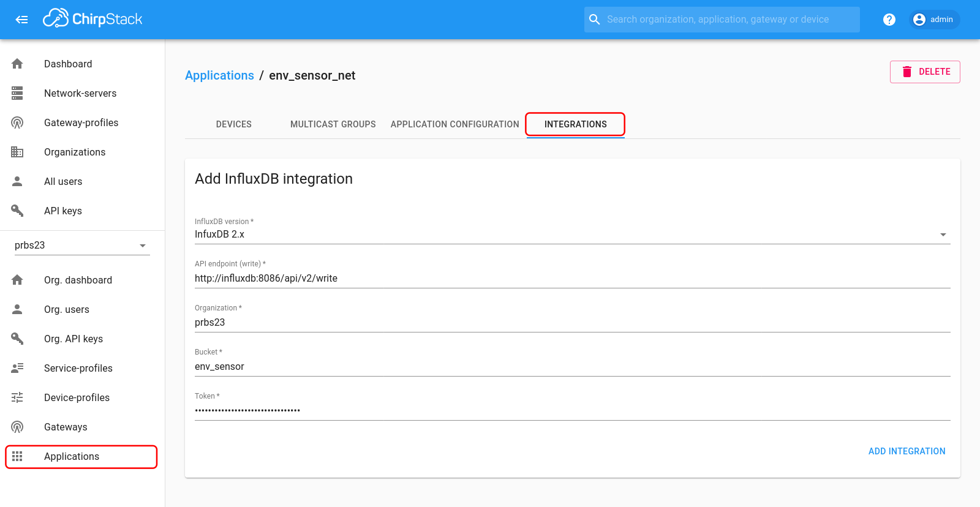Click the Gateway-profiles antenna icon

(17, 122)
